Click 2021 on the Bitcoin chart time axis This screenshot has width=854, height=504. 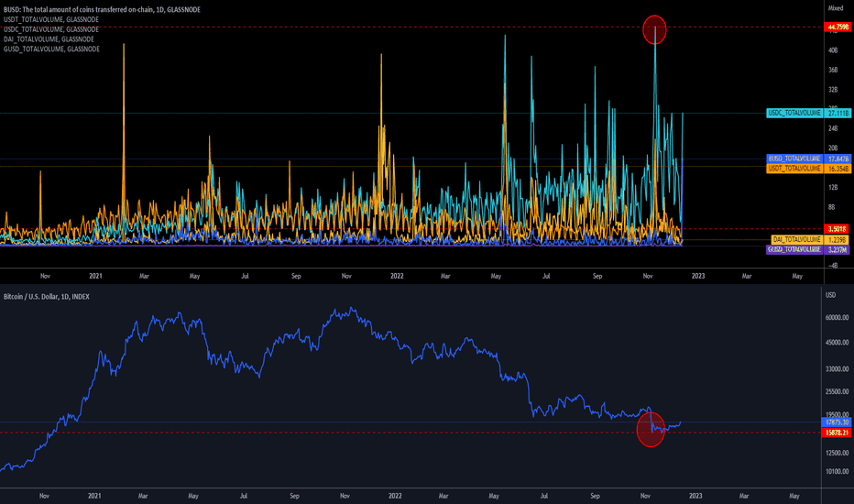click(94, 496)
